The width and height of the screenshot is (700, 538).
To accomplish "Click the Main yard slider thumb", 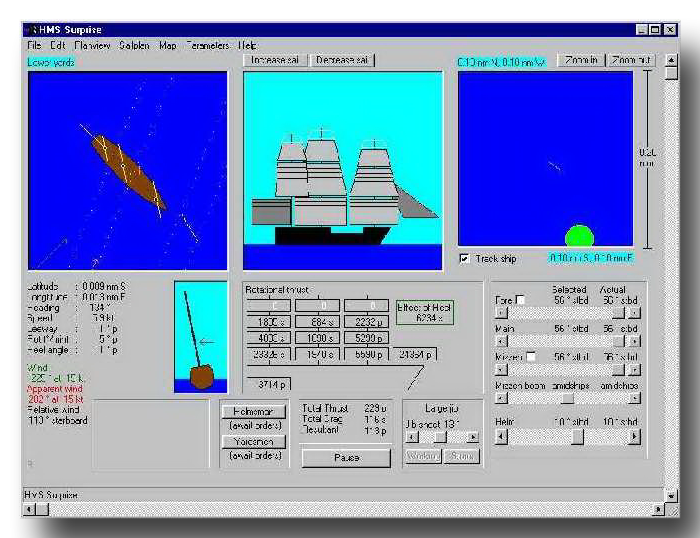I will [618, 341].
